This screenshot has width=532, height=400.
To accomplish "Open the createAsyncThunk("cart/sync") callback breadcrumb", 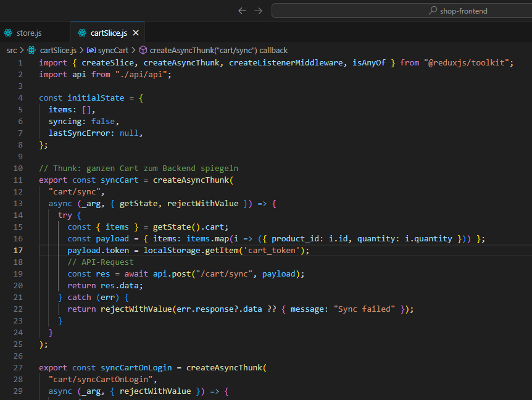I will (x=218, y=51).
